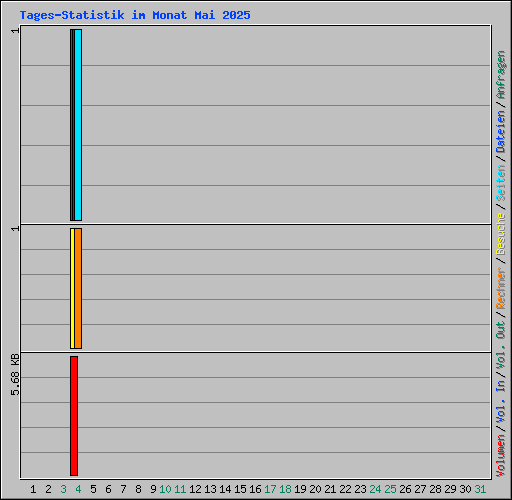Click day label 13 on the x-axis
This screenshot has height=500, width=512.
210,489
